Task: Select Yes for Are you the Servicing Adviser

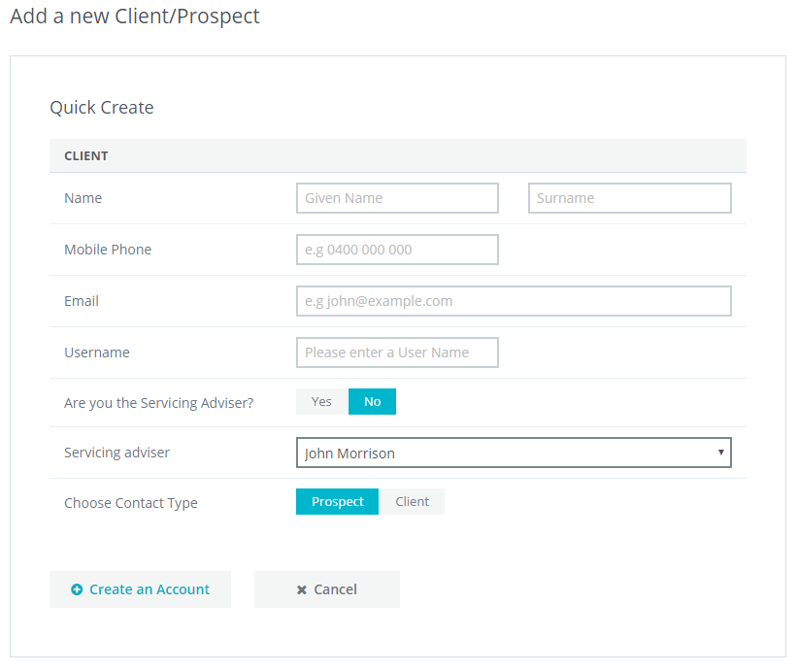Action: pos(321,401)
